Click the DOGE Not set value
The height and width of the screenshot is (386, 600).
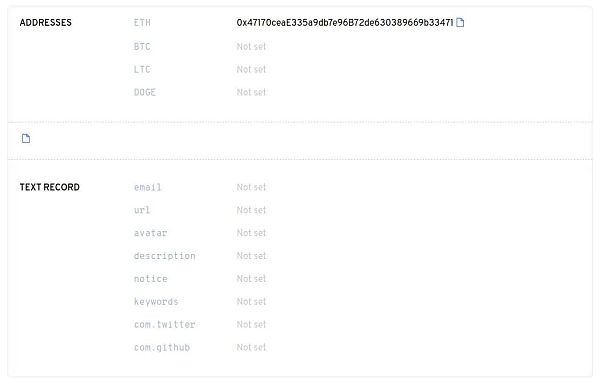pos(251,92)
